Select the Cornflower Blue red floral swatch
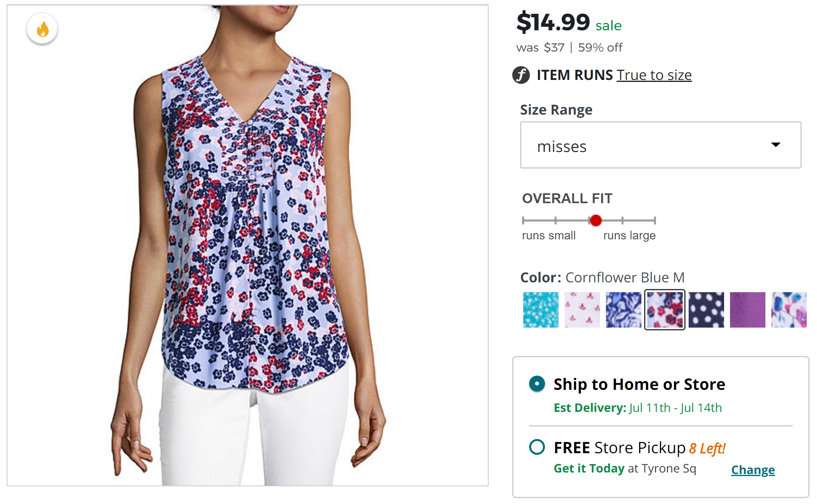Screen dimensions: 817x504 pos(665,310)
